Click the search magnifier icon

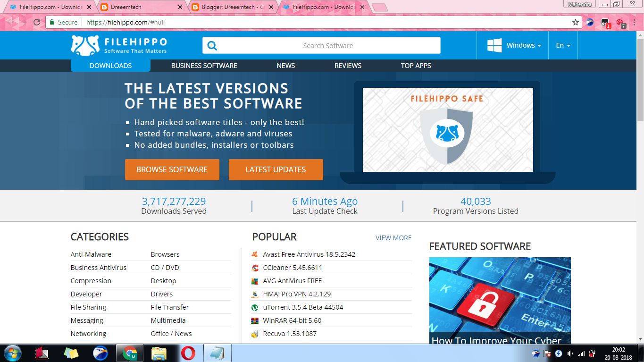point(212,45)
